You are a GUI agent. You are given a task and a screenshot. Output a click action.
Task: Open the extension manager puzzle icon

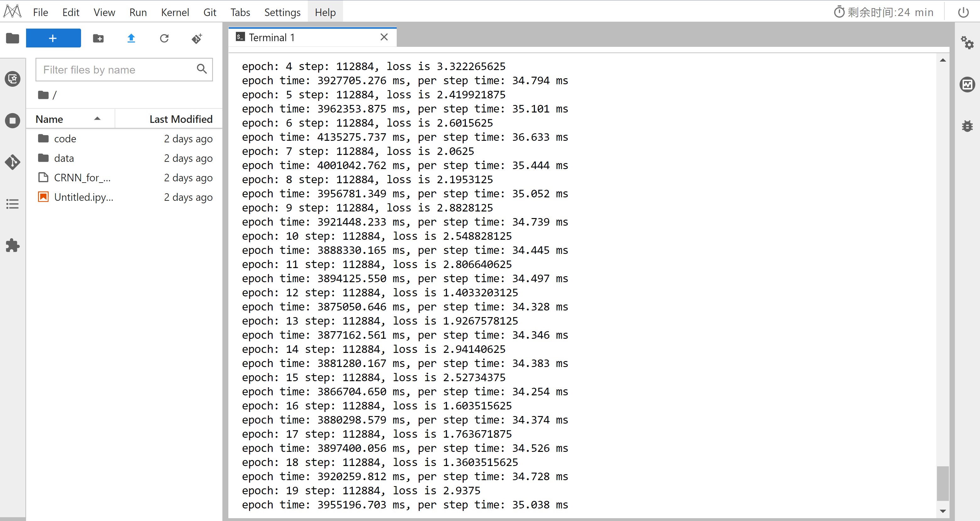(x=13, y=245)
